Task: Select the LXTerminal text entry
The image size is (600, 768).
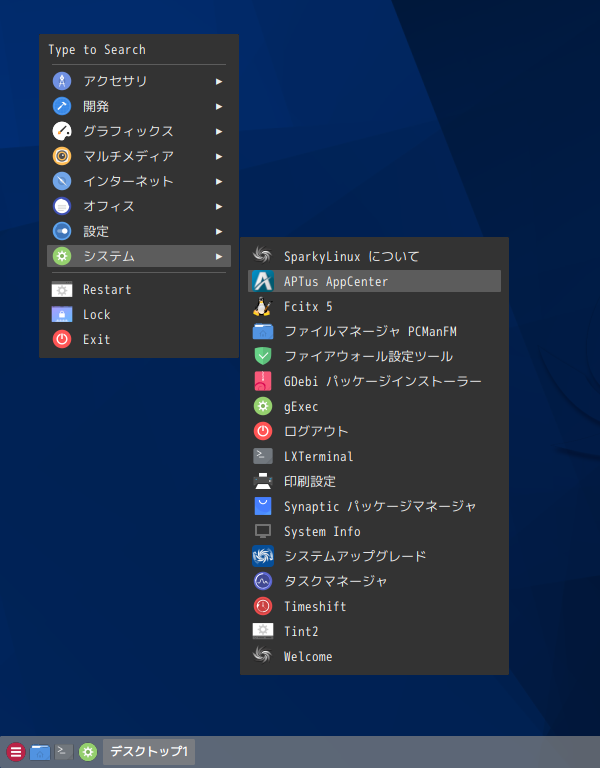Action: (318, 456)
